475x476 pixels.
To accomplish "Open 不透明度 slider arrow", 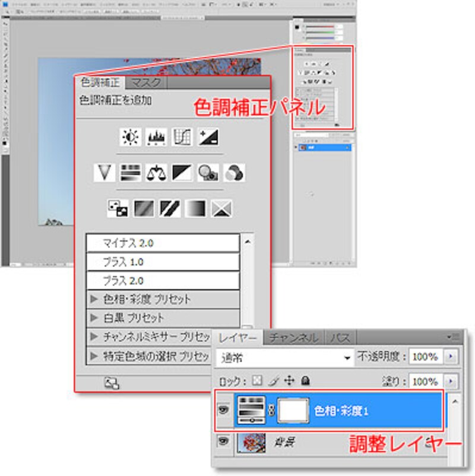I will pyautogui.click(x=451, y=356).
